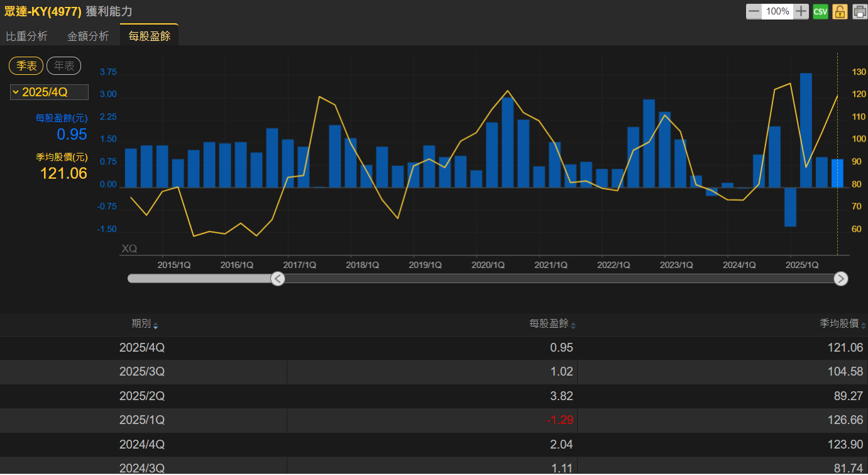Image resolution: width=868 pixels, height=475 pixels.
Task: Sort by 期別 column sort arrows
Action: click(155, 325)
